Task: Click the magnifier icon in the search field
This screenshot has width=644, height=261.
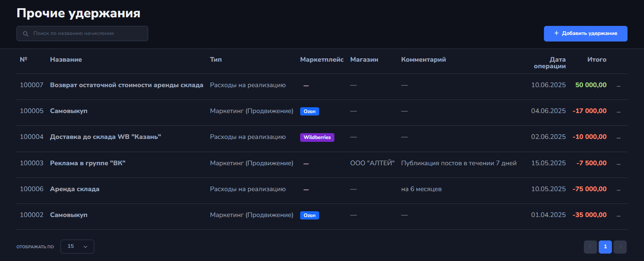Action: (x=26, y=34)
